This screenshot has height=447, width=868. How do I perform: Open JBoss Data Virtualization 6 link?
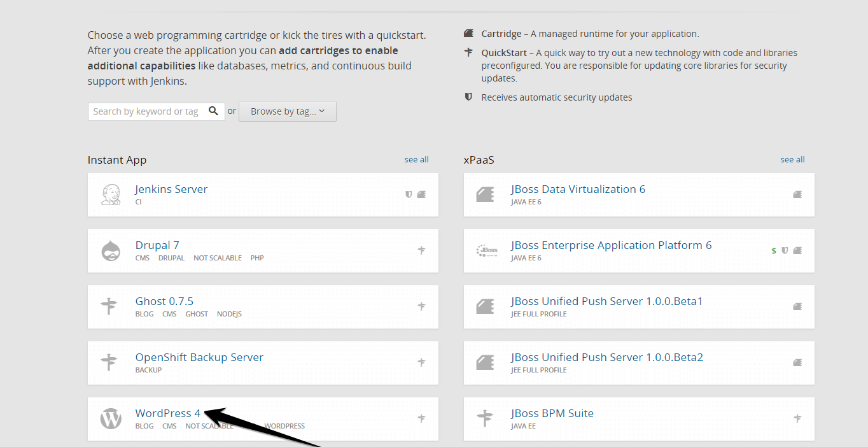click(578, 189)
